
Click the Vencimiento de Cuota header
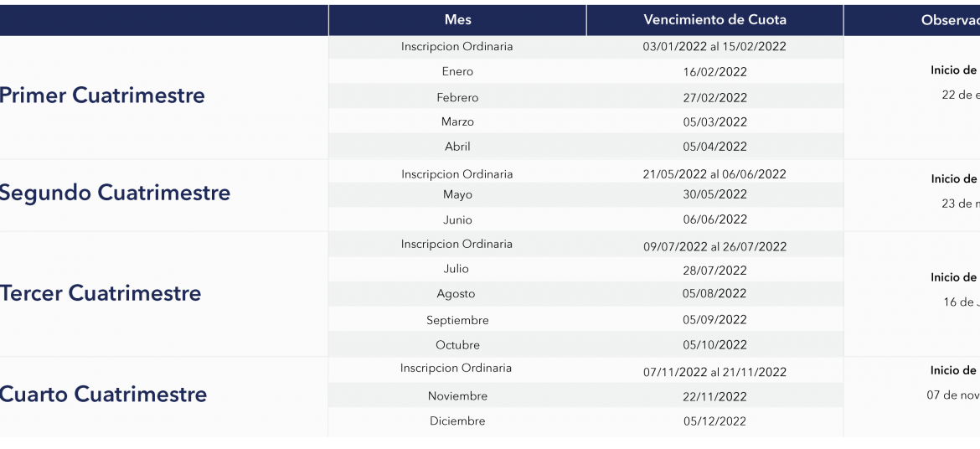point(715,20)
